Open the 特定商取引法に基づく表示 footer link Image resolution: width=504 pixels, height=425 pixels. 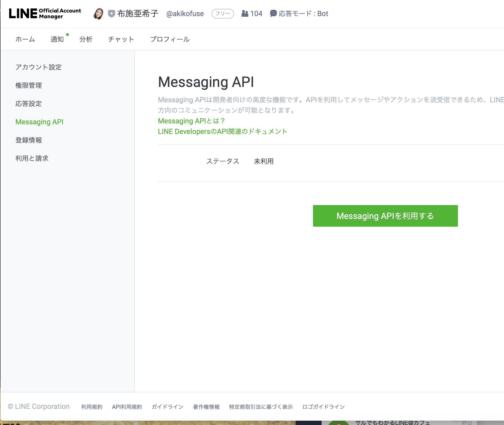[261, 407]
